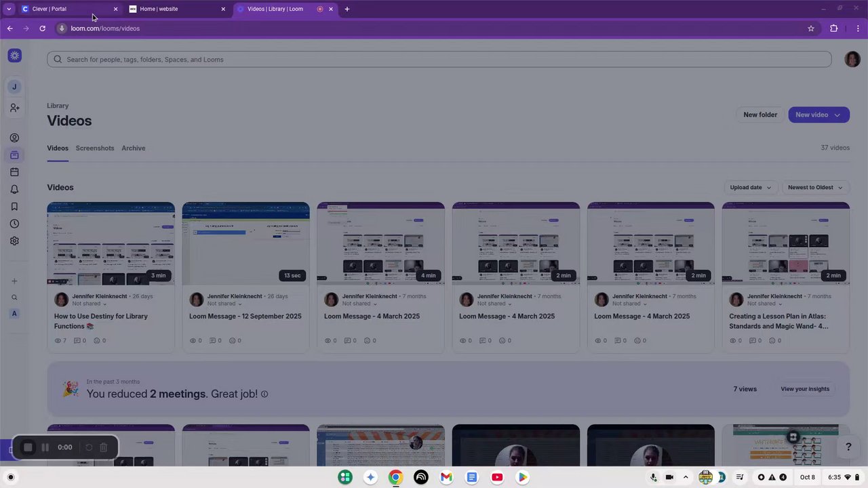Reload the page

pyautogui.click(x=42, y=28)
